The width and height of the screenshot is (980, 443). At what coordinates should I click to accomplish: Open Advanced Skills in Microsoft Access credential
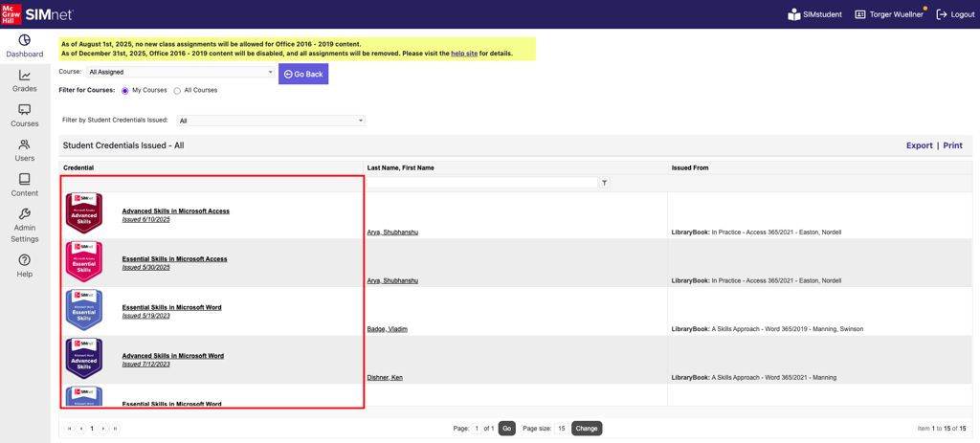coord(176,211)
